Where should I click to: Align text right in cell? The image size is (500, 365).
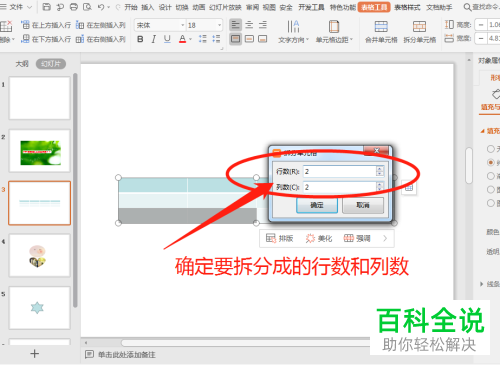pyautogui.click(x=263, y=25)
